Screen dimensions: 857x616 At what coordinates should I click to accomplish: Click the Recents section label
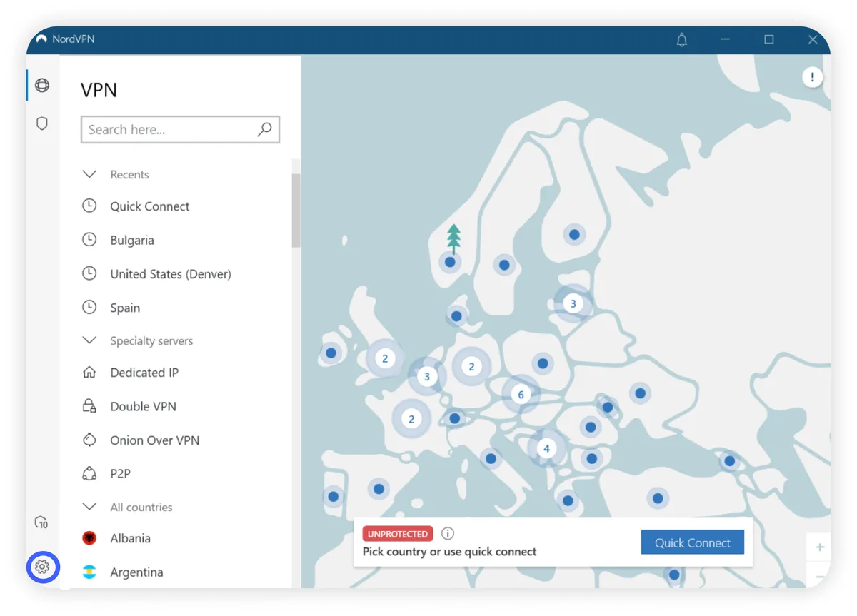click(129, 175)
